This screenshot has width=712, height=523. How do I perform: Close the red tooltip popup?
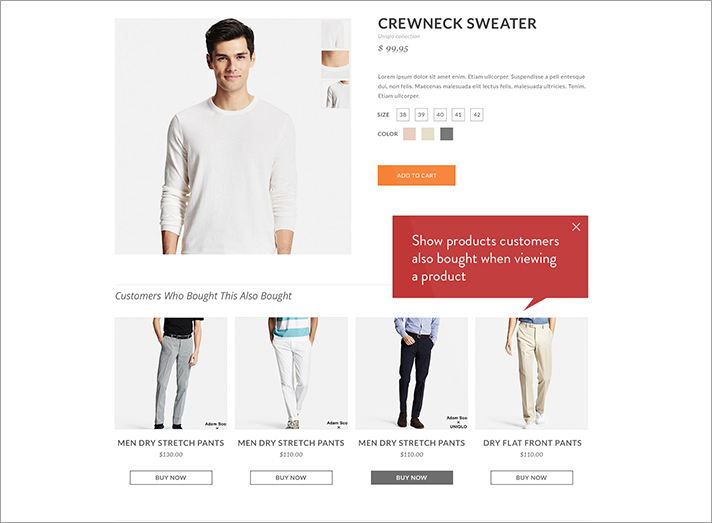[576, 227]
